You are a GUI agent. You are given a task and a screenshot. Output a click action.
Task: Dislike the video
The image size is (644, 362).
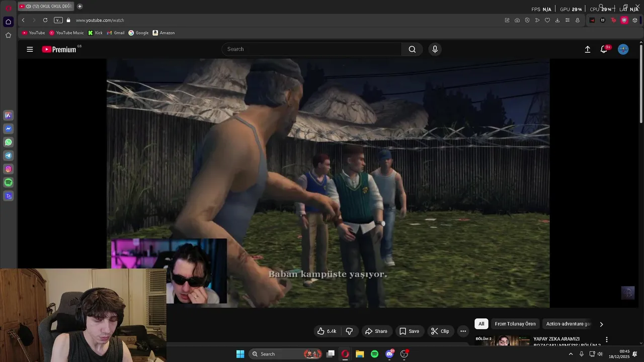coord(349,331)
